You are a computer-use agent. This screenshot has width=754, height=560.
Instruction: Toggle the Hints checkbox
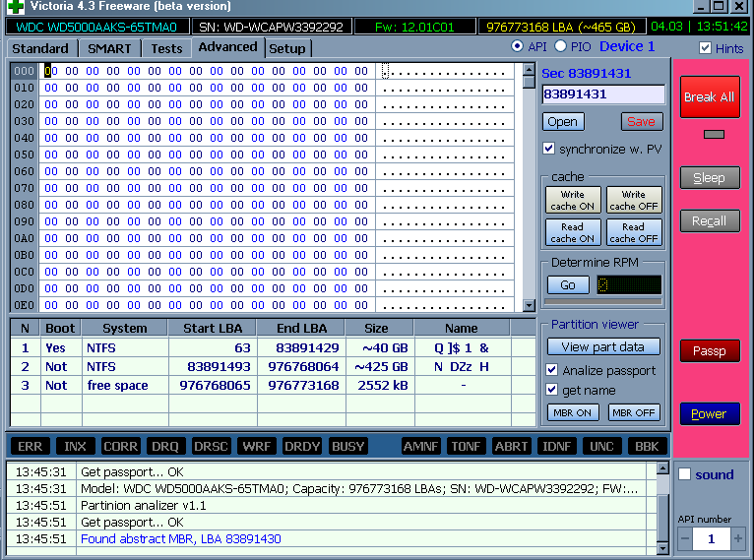705,48
